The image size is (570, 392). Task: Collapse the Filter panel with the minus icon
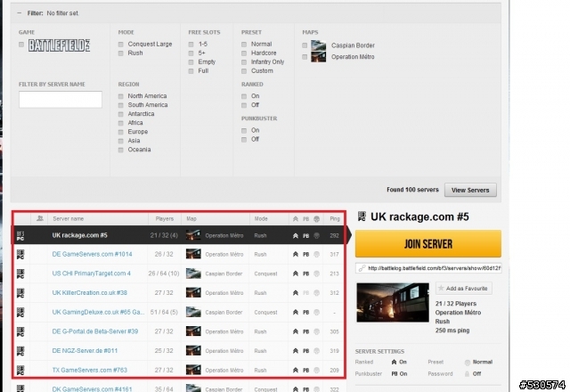[x=20, y=13]
